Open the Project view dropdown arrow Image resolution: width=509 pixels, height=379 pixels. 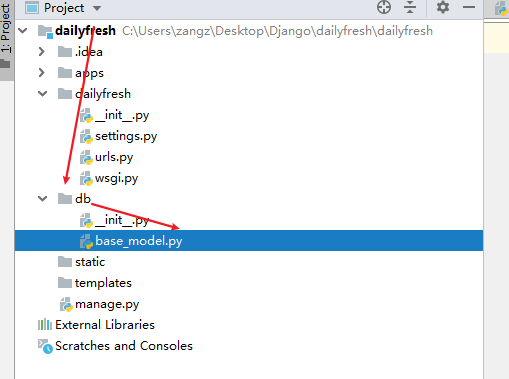coord(97,8)
